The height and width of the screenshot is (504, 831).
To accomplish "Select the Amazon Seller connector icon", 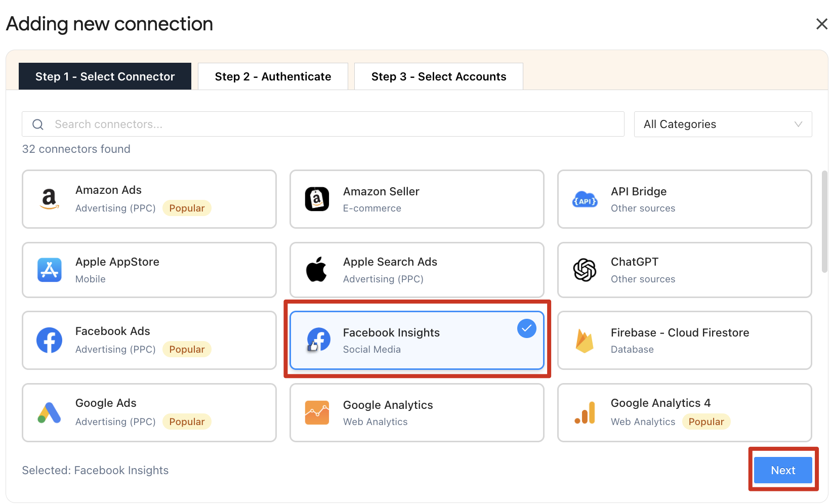I will click(317, 199).
